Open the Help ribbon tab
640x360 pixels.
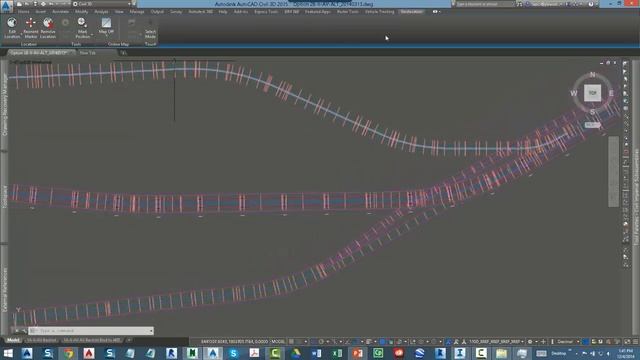point(223,12)
